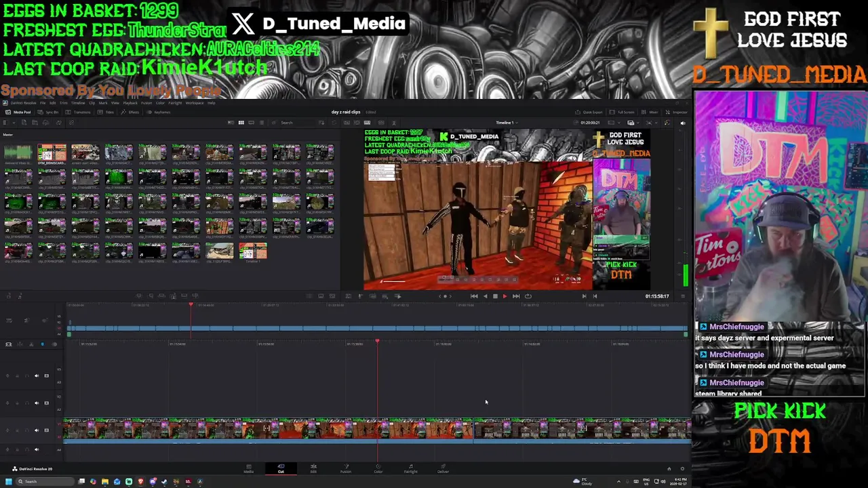The image size is (868, 488).
Task: Open the Project Manager home icon
Action: tap(669, 468)
